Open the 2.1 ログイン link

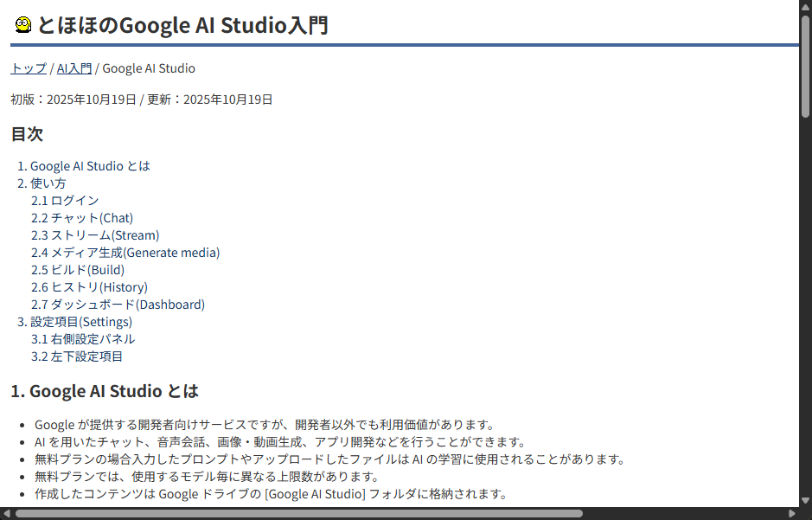coord(64,200)
